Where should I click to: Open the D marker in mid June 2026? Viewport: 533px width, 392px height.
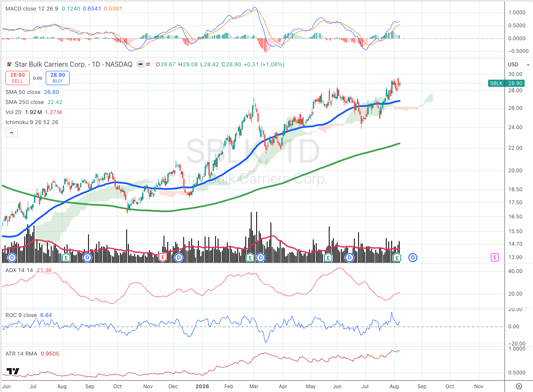(349, 257)
